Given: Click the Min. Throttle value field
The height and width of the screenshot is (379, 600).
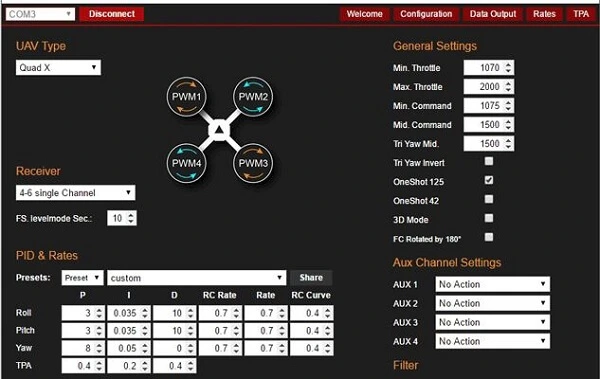Looking at the screenshot, I should point(489,68).
